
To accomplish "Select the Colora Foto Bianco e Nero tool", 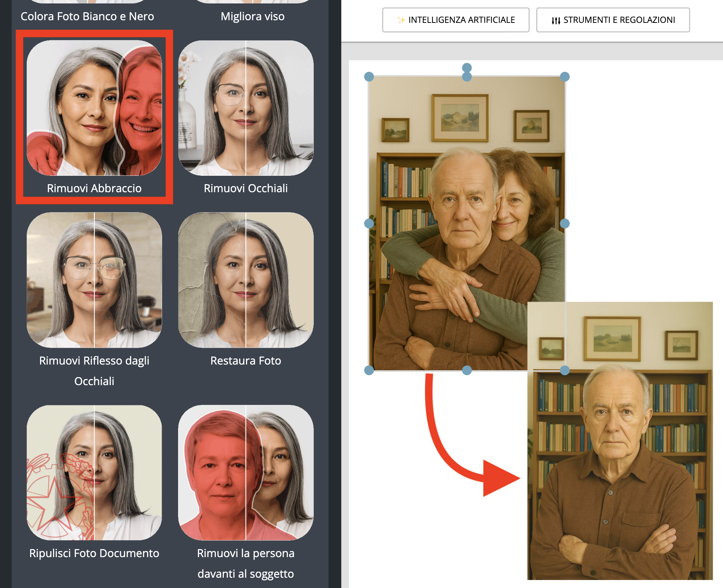I will point(88,16).
